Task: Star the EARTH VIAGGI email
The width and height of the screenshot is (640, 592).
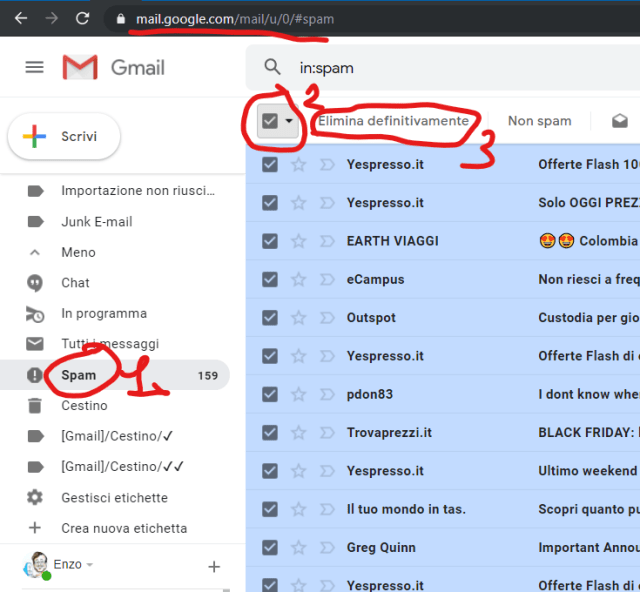Action: (298, 241)
